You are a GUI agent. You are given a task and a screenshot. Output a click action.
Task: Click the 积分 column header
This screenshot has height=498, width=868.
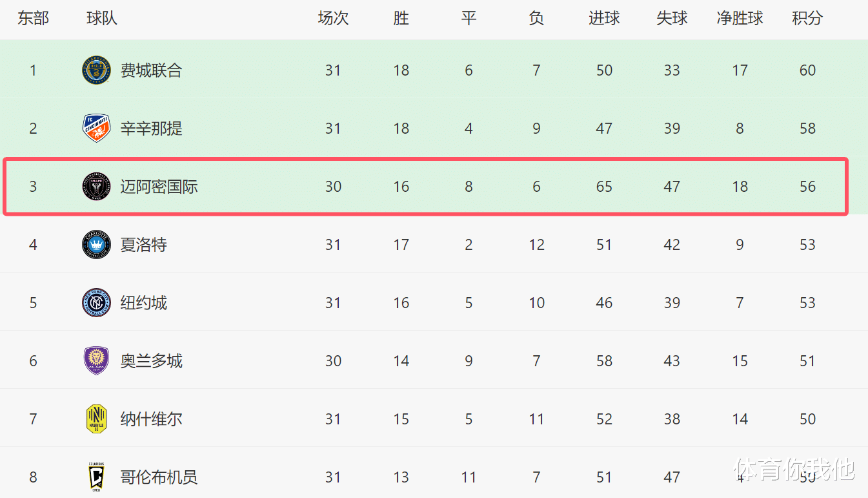(807, 19)
